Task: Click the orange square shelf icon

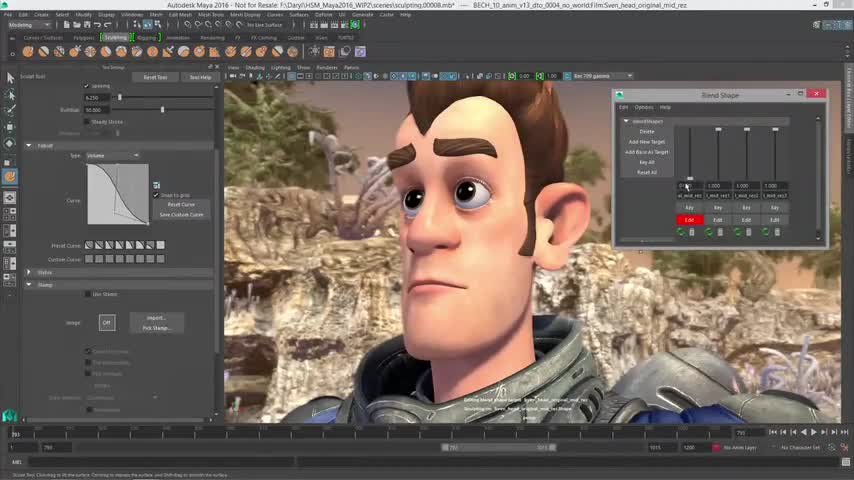Action: tap(329, 52)
